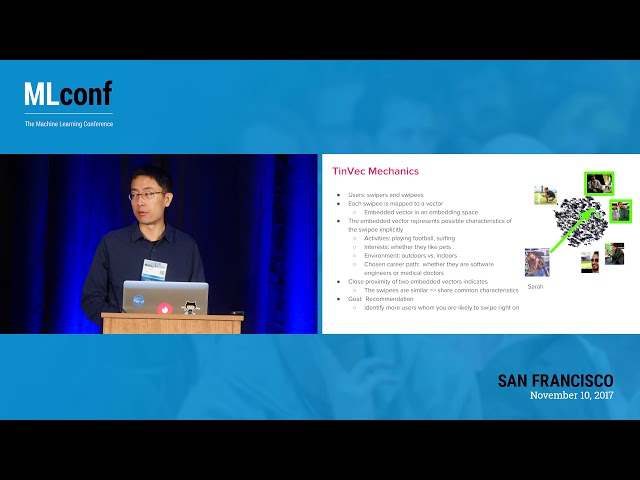Select "Close proximity of two embedded vectors" bullet
The height and width of the screenshot is (480, 640).
418,281
